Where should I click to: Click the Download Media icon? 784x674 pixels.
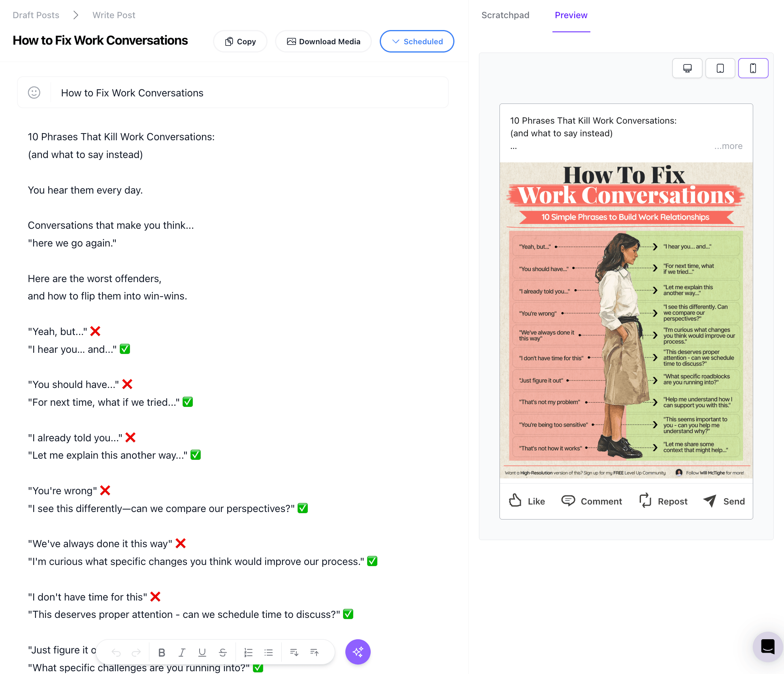coord(291,41)
